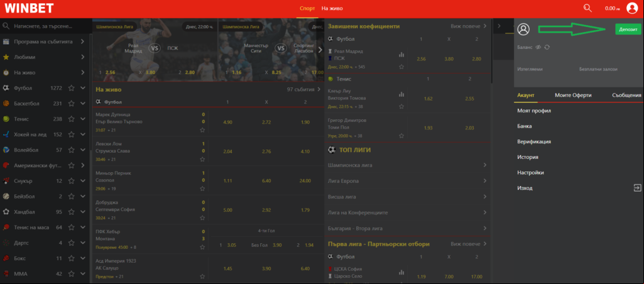This screenshot has height=284, width=644.
Task: Click the Хандбал ball icon in sidebar
Action: [6, 212]
